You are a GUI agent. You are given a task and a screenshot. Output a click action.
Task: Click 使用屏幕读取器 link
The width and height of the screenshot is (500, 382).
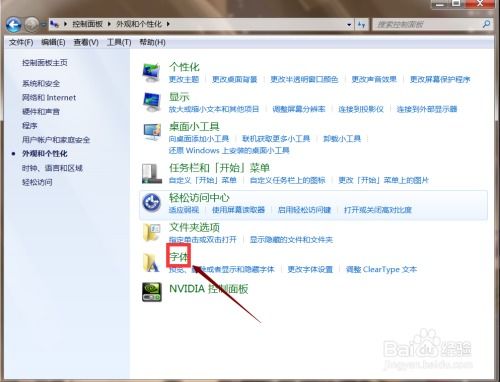point(239,210)
